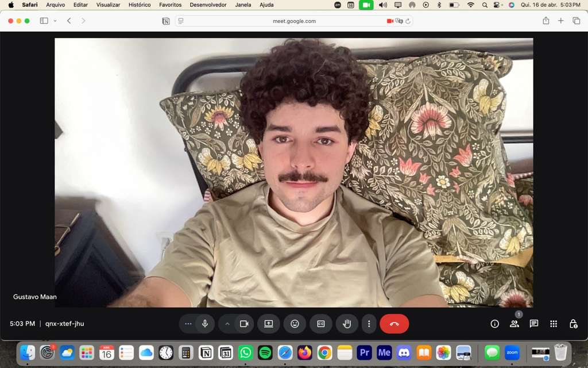Open the Histórico menu

pyautogui.click(x=140, y=5)
